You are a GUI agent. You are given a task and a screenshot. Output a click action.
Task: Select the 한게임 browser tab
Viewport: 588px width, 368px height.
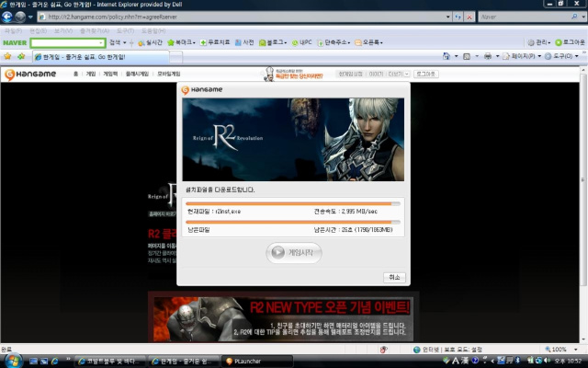pos(100,57)
